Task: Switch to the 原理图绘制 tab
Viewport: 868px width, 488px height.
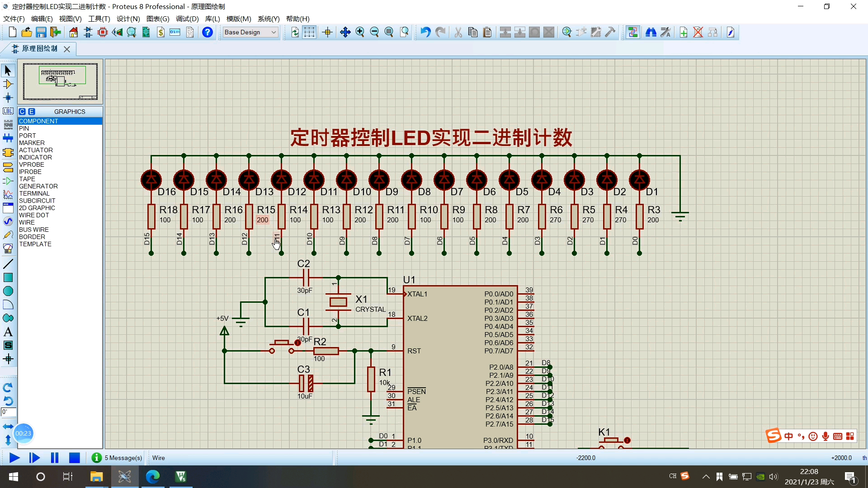Action: (39, 49)
